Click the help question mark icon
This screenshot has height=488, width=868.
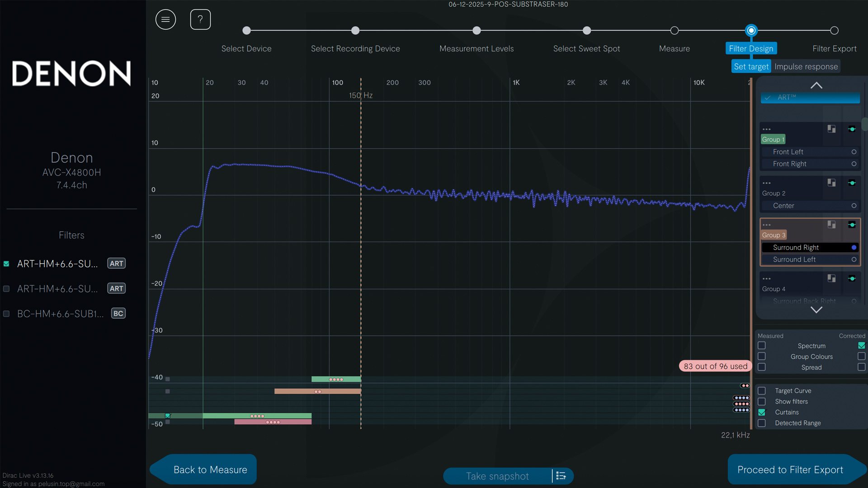pyautogui.click(x=200, y=19)
